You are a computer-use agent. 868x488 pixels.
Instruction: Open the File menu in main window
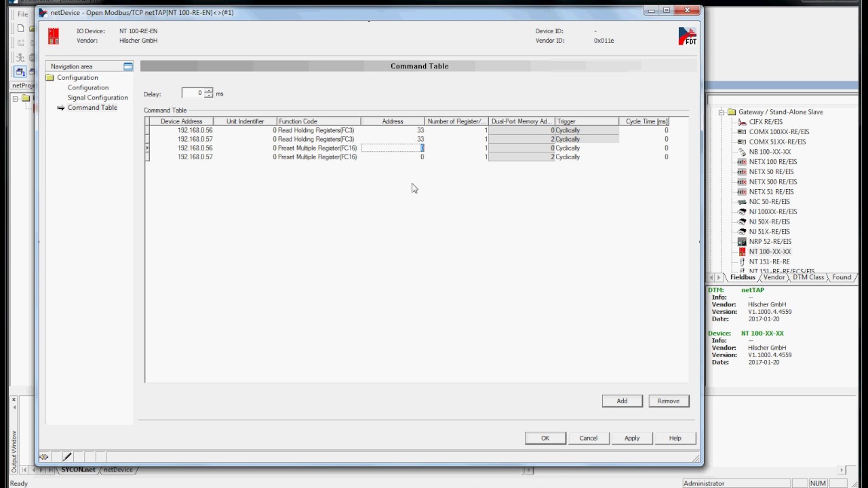pyautogui.click(x=23, y=14)
